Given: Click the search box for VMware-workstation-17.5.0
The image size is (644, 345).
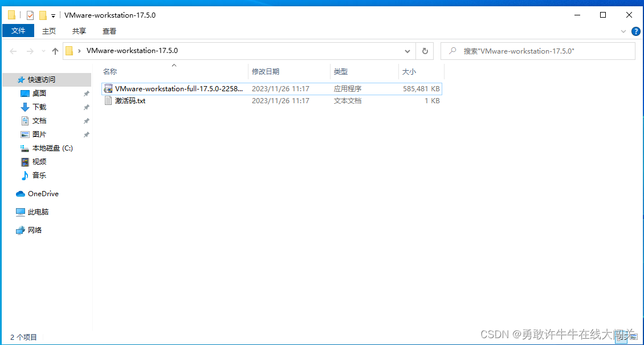Looking at the screenshot, I should point(537,51).
